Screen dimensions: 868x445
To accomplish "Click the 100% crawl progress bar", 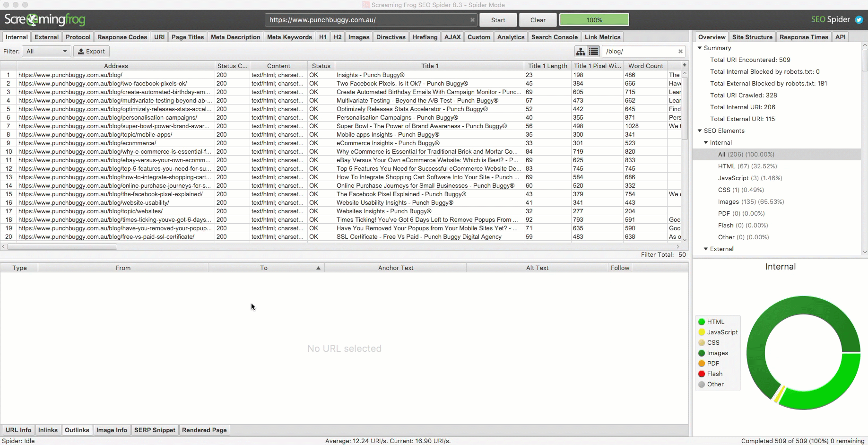I will [594, 20].
